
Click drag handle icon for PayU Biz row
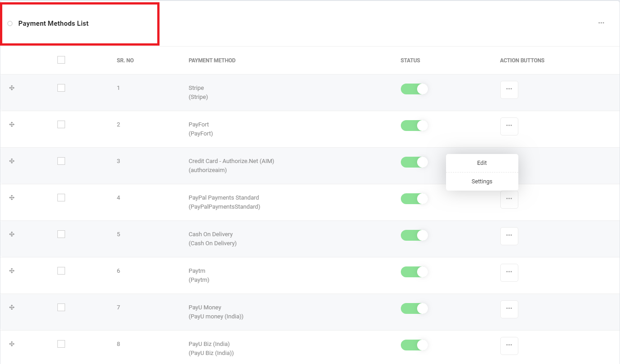(x=12, y=344)
